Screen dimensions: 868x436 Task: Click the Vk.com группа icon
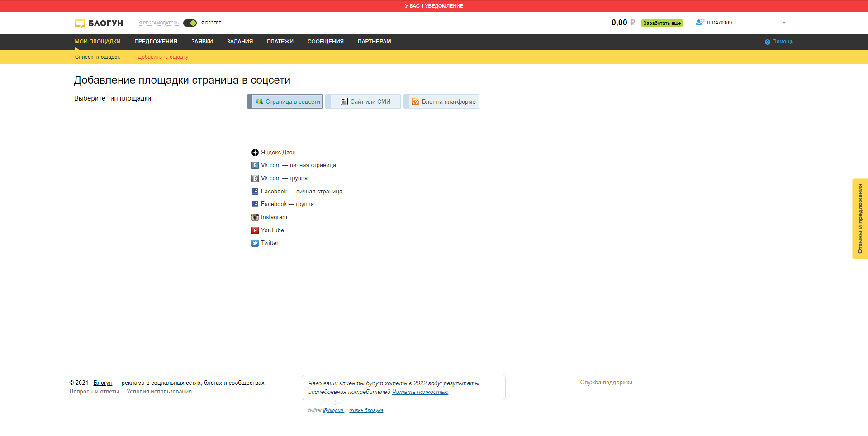255,178
